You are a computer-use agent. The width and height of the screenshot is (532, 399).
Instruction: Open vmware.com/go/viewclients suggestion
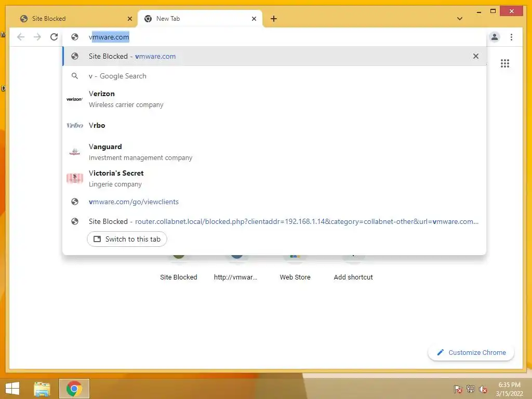point(274,202)
